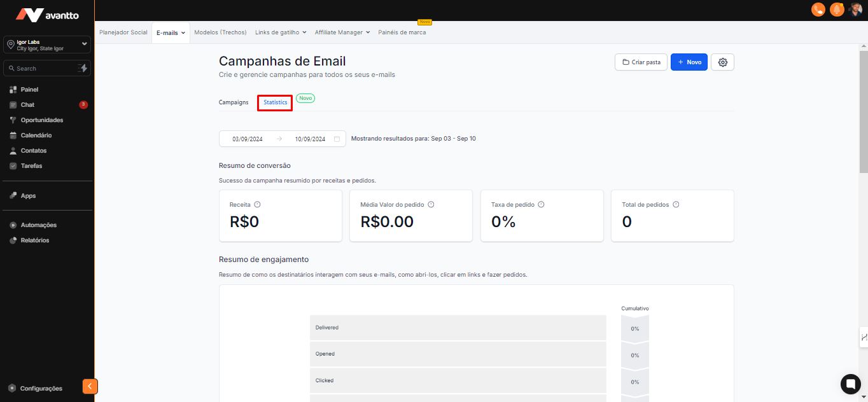
Task: Click the blue Novo button
Action: click(689, 62)
